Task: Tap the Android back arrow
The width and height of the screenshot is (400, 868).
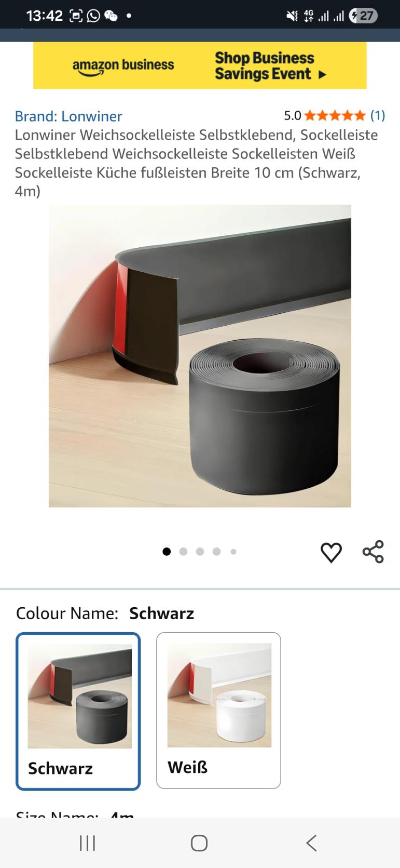Action: [311, 843]
